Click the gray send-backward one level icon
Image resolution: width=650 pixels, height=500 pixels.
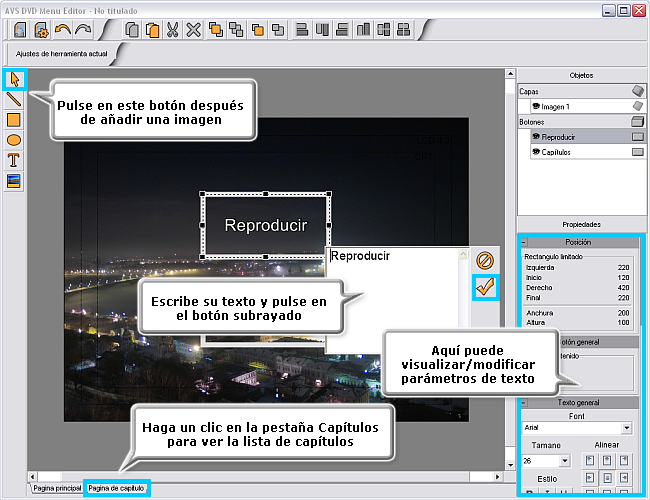(x=278, y=30)
